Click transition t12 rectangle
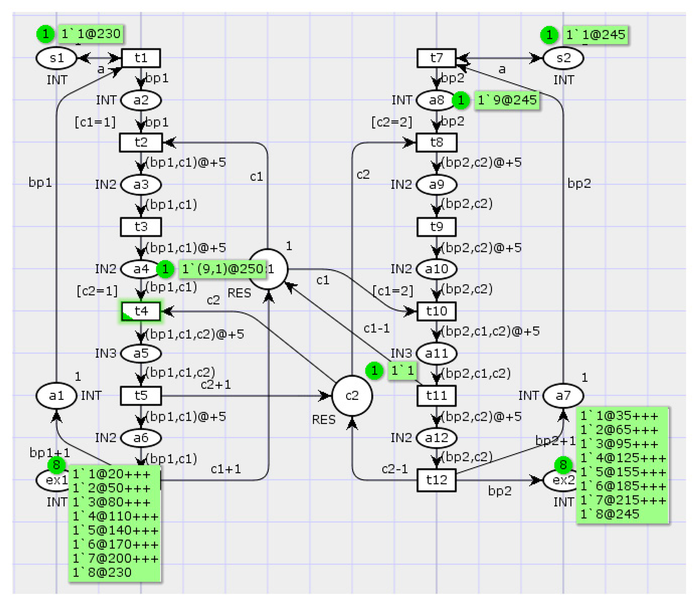 coord(436,480)
